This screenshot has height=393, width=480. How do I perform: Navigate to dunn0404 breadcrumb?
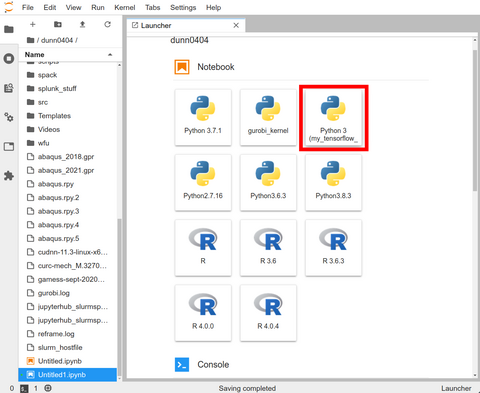57,40
